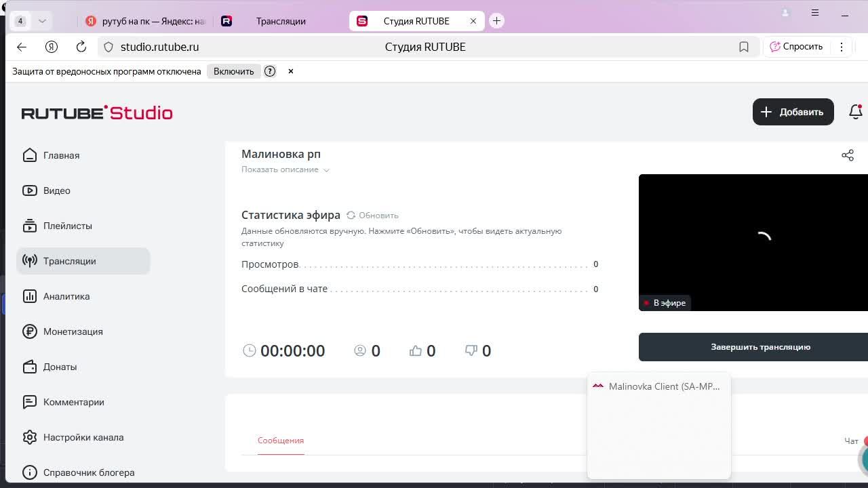
Task: Click the tab counter showing 4
Action: (20, 21)
